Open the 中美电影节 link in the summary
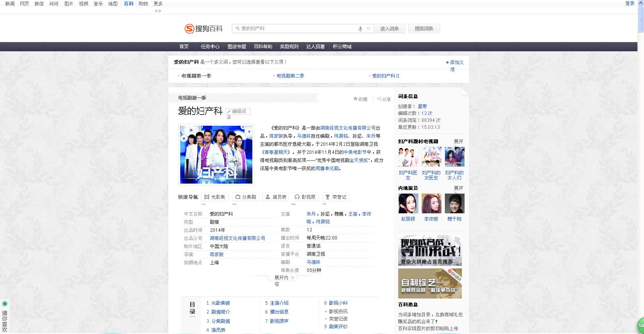The width and height of the screenshot is (644, 334). (x=355, y=152)
